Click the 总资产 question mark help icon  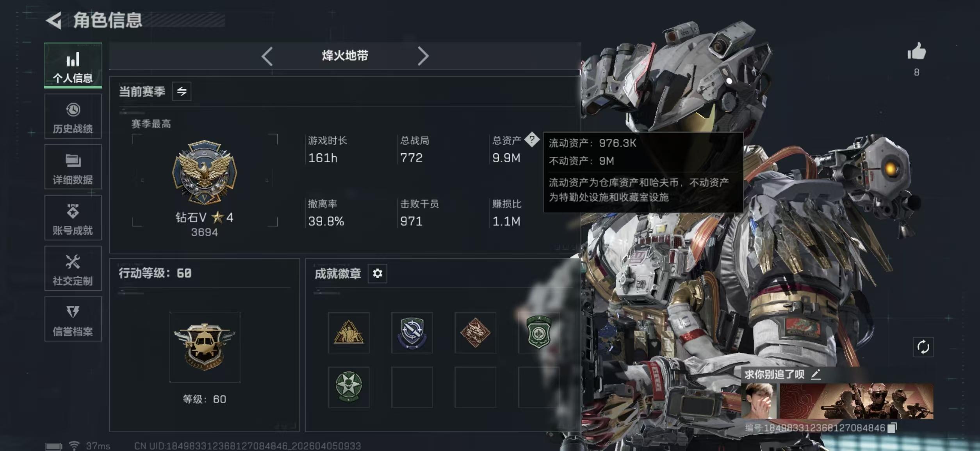click(x=531, y=139)
